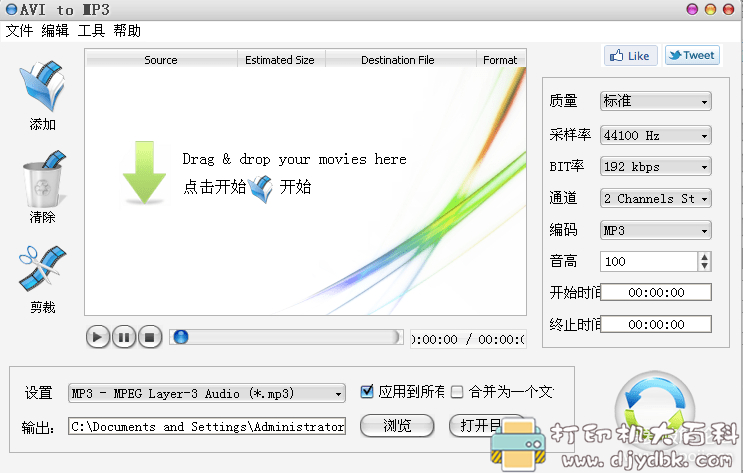Play the preview
743x473 pixels.
click(x=98, y=337)
